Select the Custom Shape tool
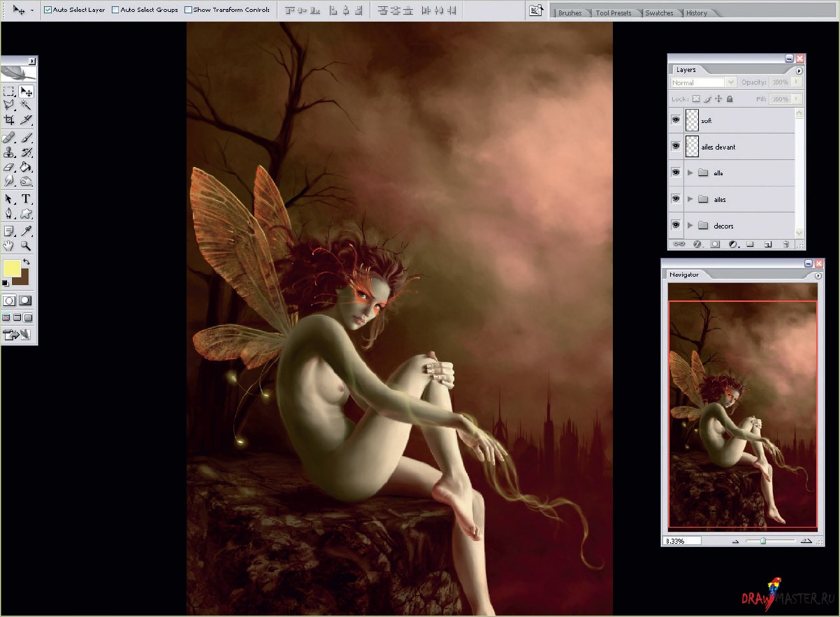The height and width of the screenshot is (617, 840). click(x=27, y=214)
